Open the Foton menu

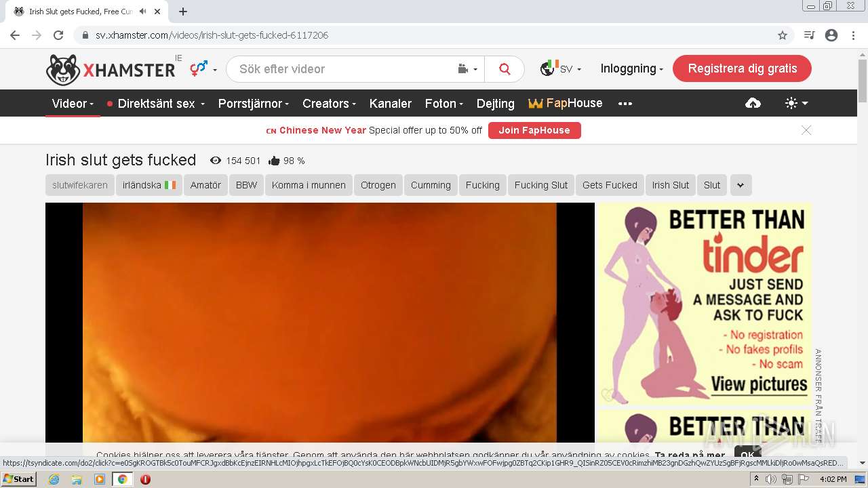click(444, 104)
